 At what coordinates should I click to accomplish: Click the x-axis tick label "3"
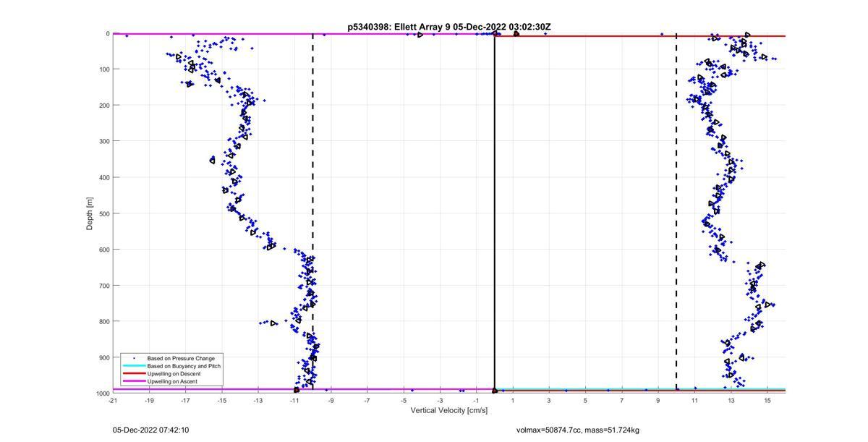(x=549, y=400)
